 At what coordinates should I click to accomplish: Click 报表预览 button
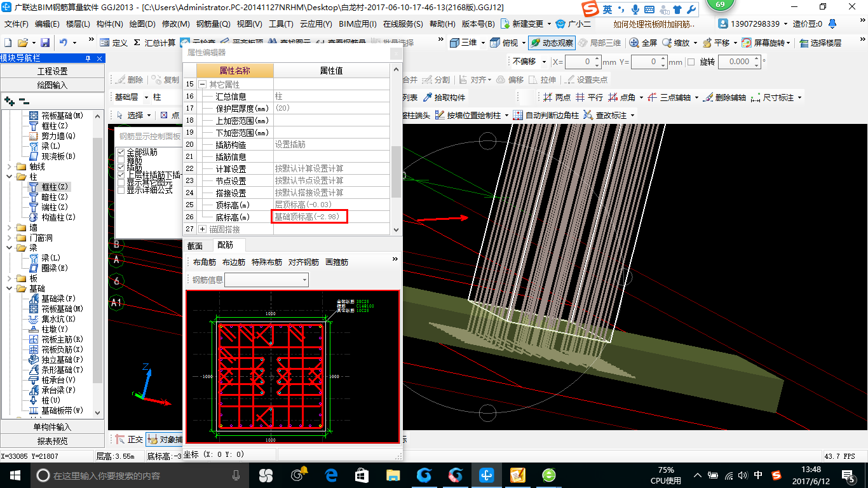click(52, 441)
